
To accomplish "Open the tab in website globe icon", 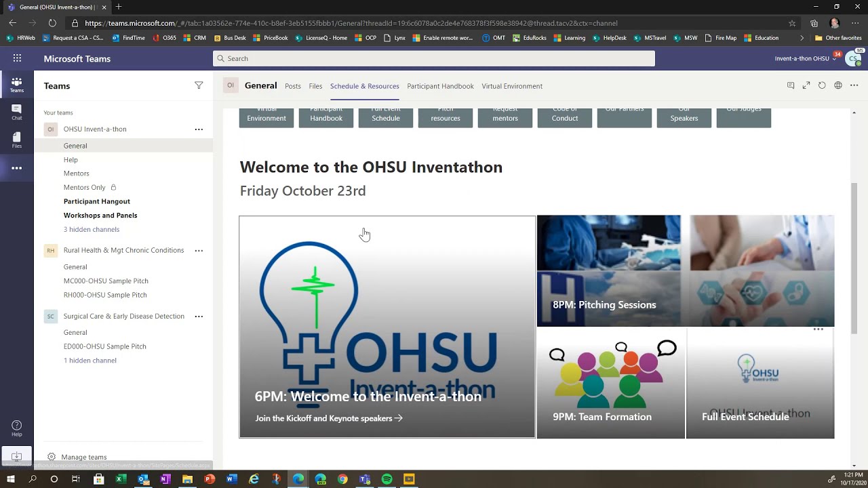I will pyautogui.click(x=838, y=85).
